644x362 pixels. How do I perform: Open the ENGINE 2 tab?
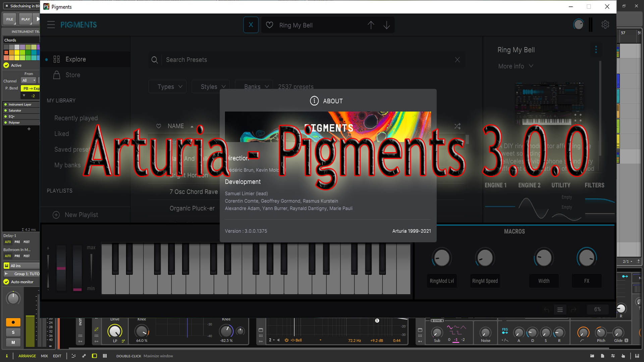click(529, 185)
